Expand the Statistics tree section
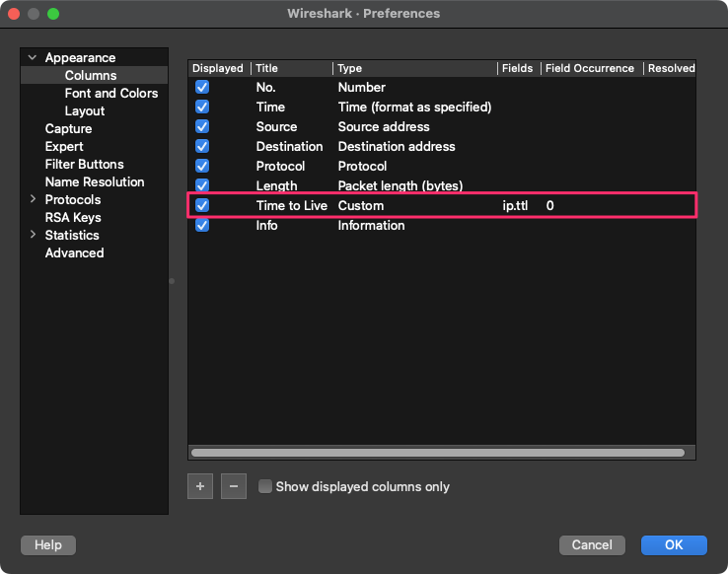728x574 pixels. 33,235
